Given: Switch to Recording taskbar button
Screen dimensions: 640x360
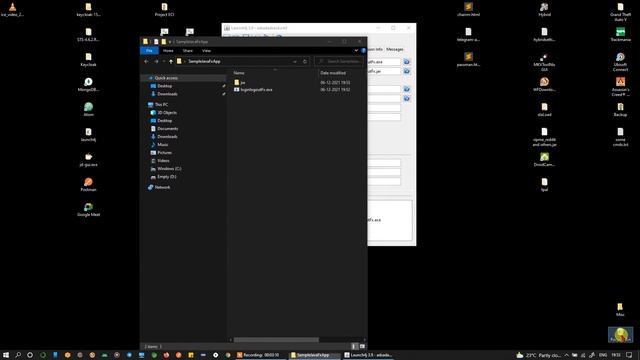Looking at the screenshot, I should tap(260, 355).
